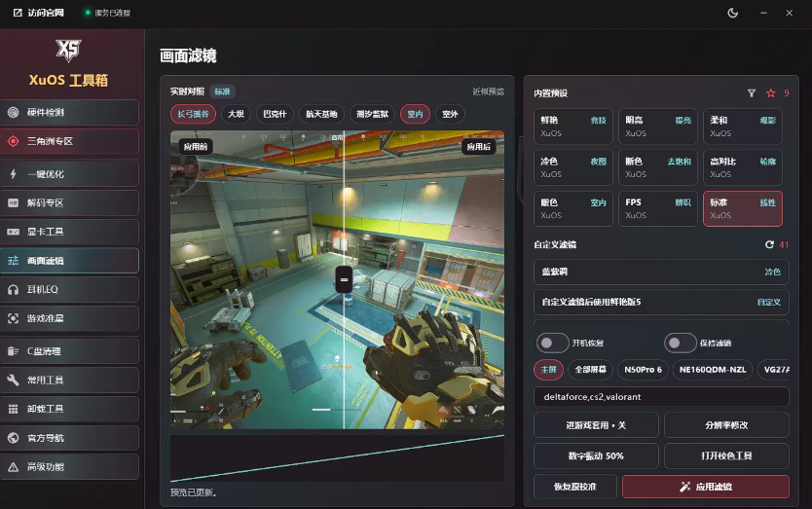This screenshot has height=509, width=812.
Task: Click the 分辨率修改 button
Action: (x=726, y=425)
